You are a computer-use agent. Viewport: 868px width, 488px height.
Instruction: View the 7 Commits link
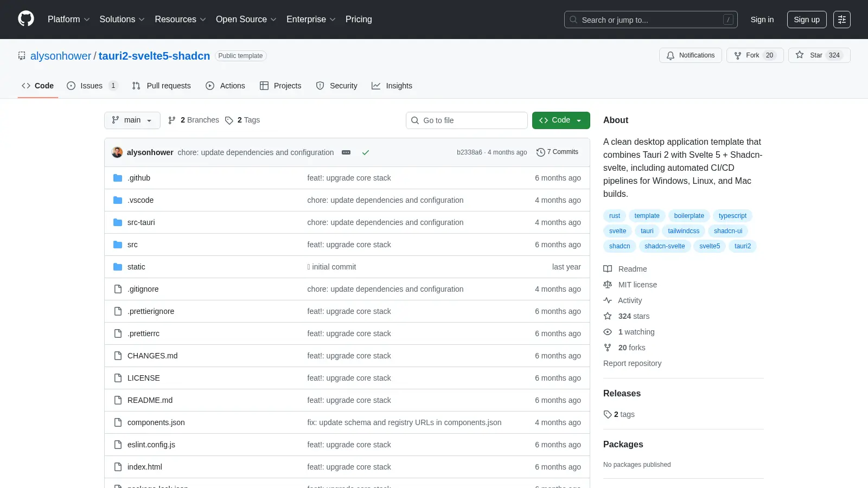557,152
